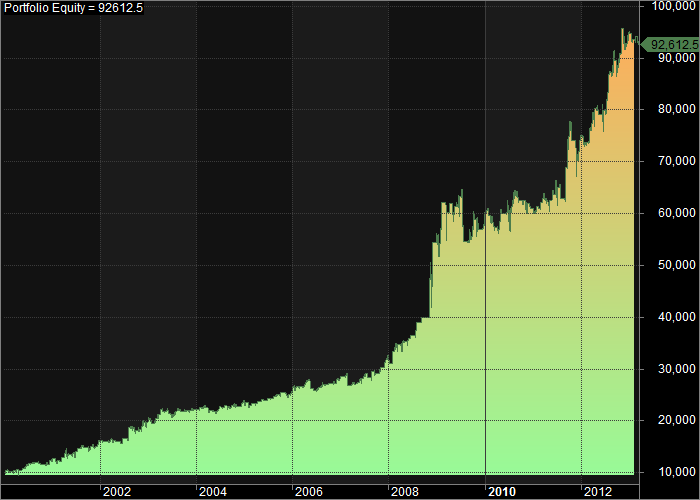Click the 2008 year label on x-axis

(405, 492)
